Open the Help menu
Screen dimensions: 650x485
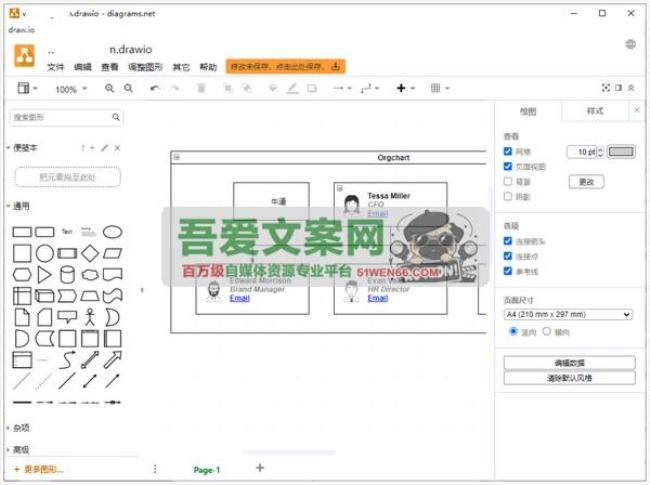coord(208,67)
